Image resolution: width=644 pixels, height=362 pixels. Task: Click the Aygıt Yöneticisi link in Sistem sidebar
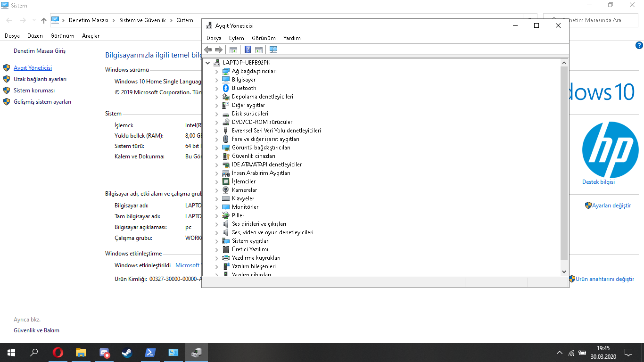point(33,68)
